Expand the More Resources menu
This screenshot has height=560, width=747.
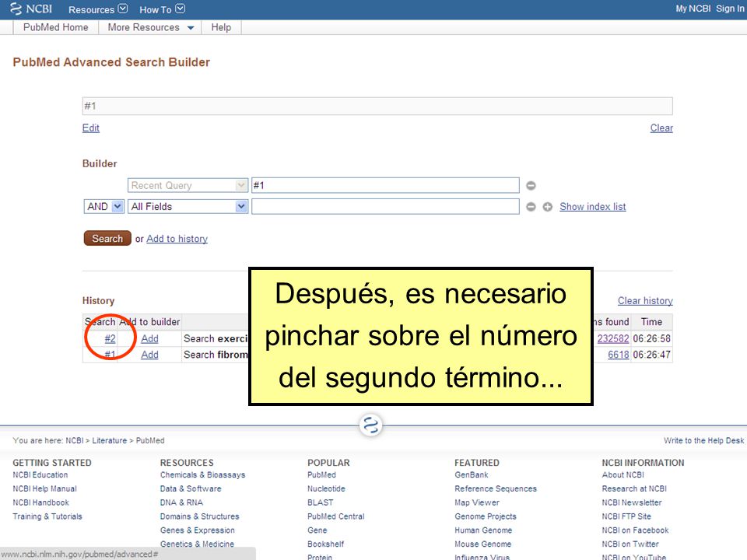tap(150, 28)
